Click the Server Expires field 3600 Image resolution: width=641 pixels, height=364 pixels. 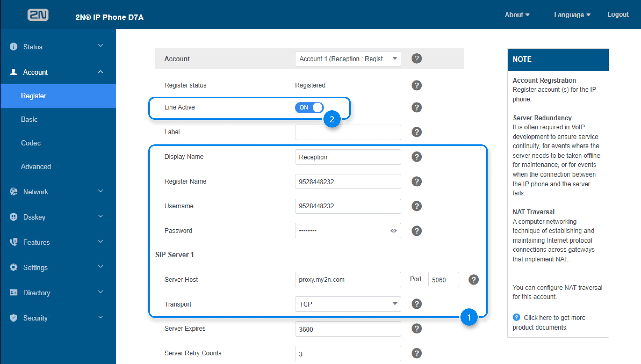coord(348,329)
